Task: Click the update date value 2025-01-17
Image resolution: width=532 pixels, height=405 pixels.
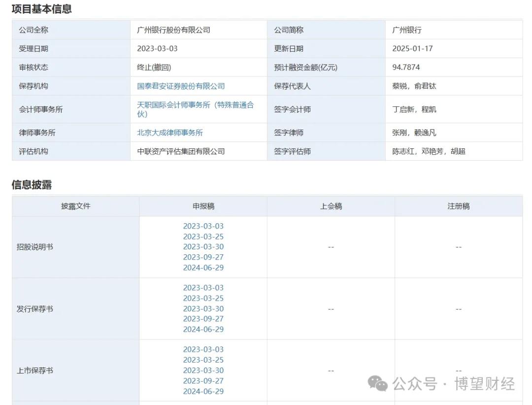Action: pos(413,49)
